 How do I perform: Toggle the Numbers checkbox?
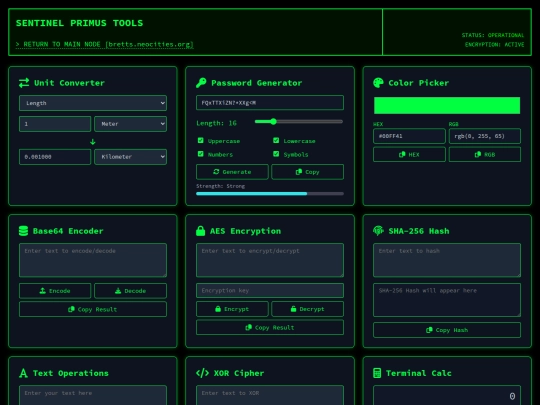(x=200, y=154)
